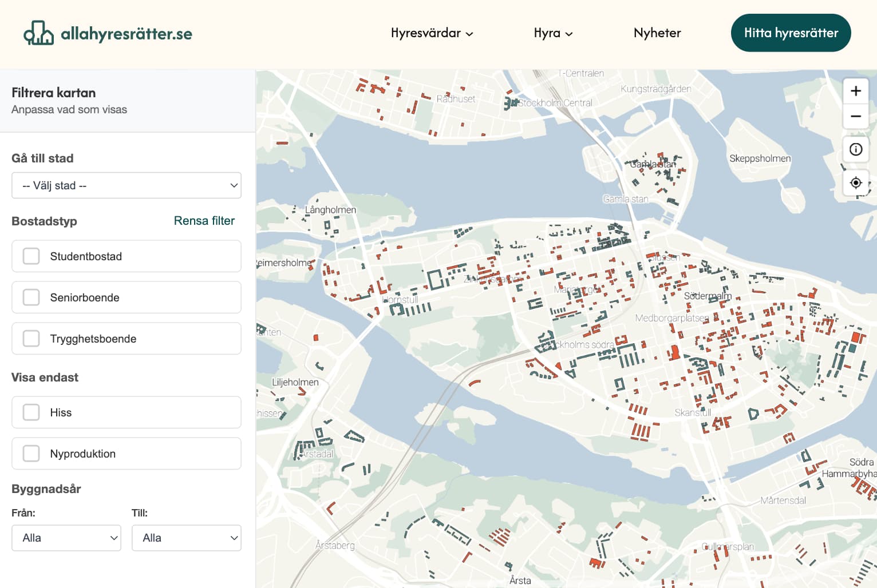Open map attribution info icon
The height and width of the screenshot is (588, 877).
856,149
